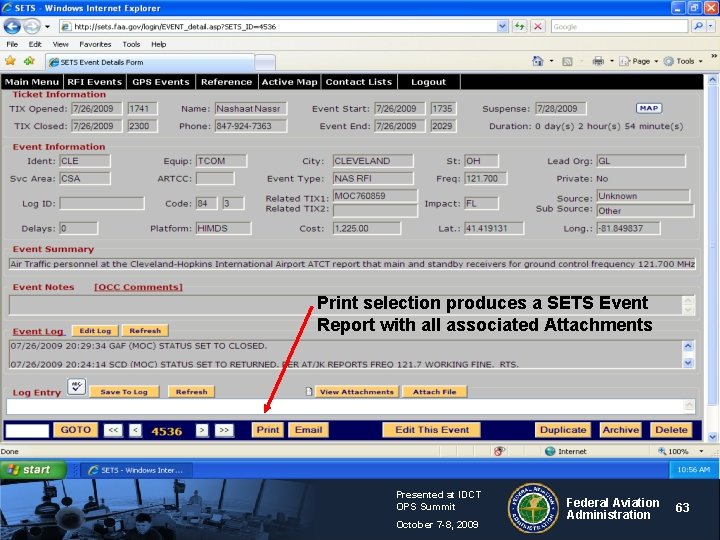Open the Page menu in command bar
Screen dimensions: 720x540
639,61
